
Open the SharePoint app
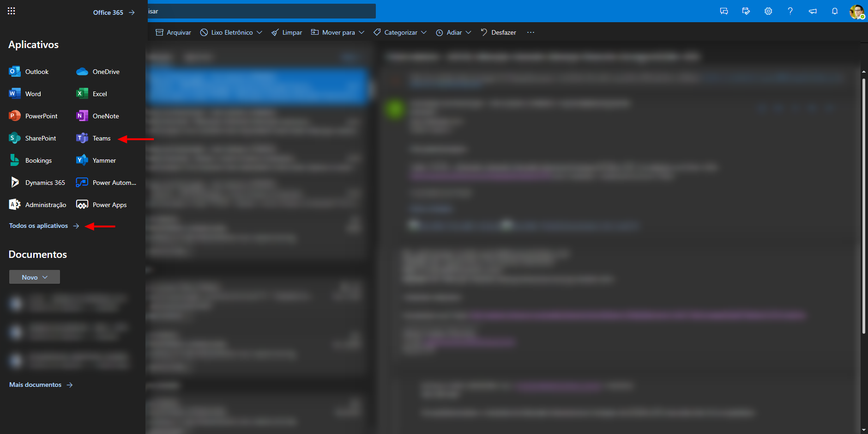click(32, 138)
